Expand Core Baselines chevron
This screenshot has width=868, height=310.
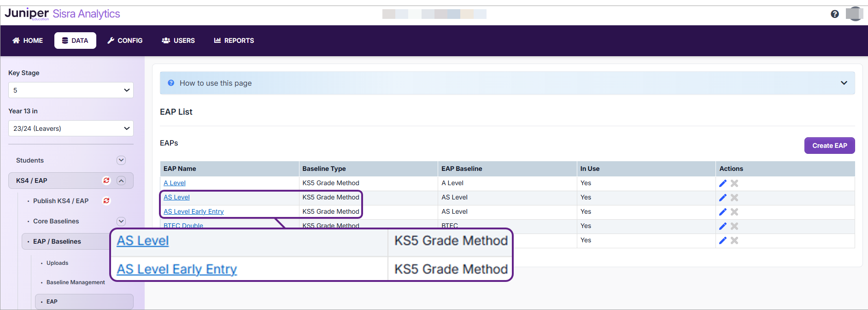121,221
